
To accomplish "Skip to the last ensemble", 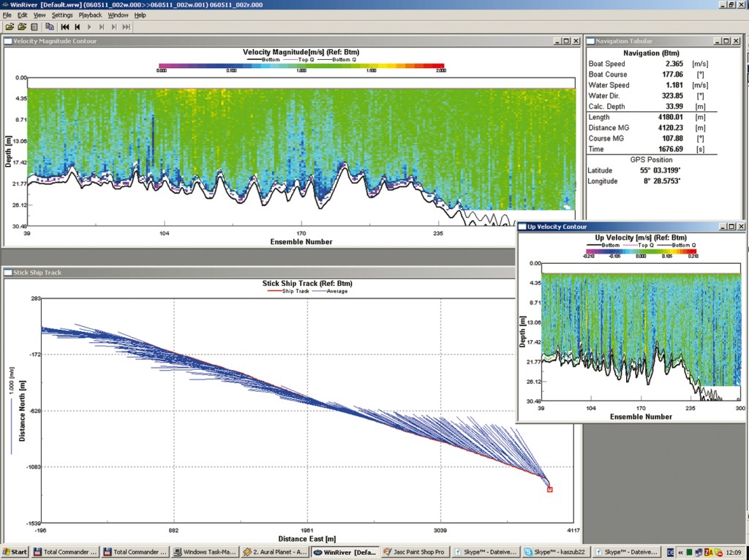I will [x=126, y=27].
